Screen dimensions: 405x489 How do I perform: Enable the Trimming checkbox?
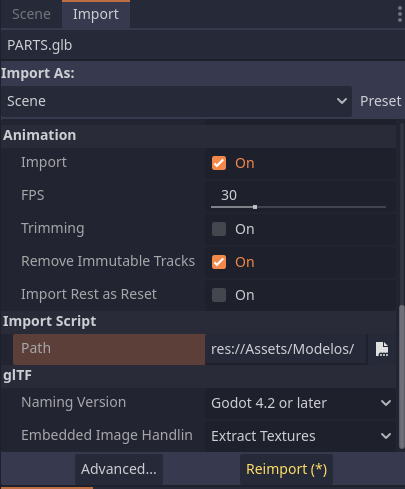click(219, 229)
